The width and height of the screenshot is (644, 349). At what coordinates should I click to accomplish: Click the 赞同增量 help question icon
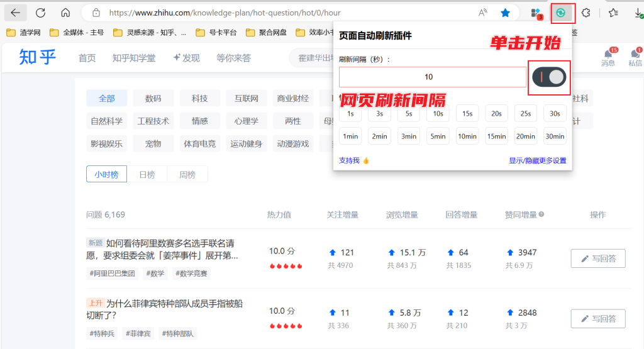coord(541,214)
